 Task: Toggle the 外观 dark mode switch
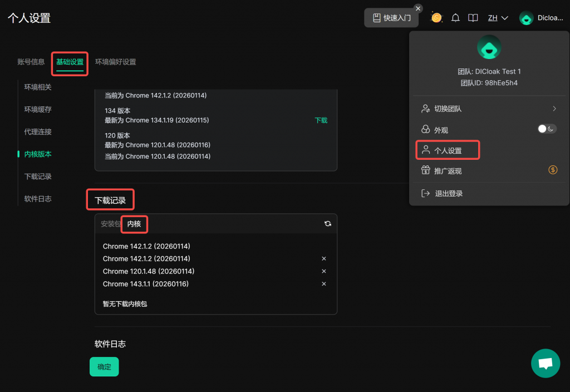(x=547, y=129)
